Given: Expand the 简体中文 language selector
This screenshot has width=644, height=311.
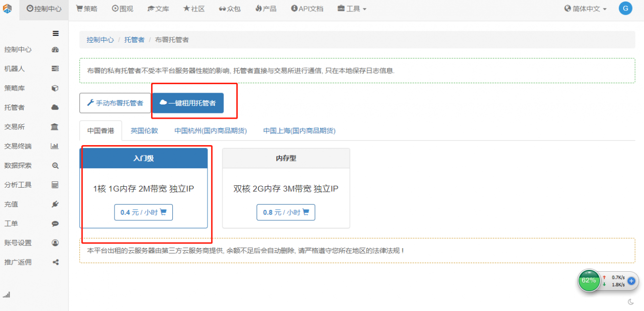Looking at the screenshot, I should point(585,9).
